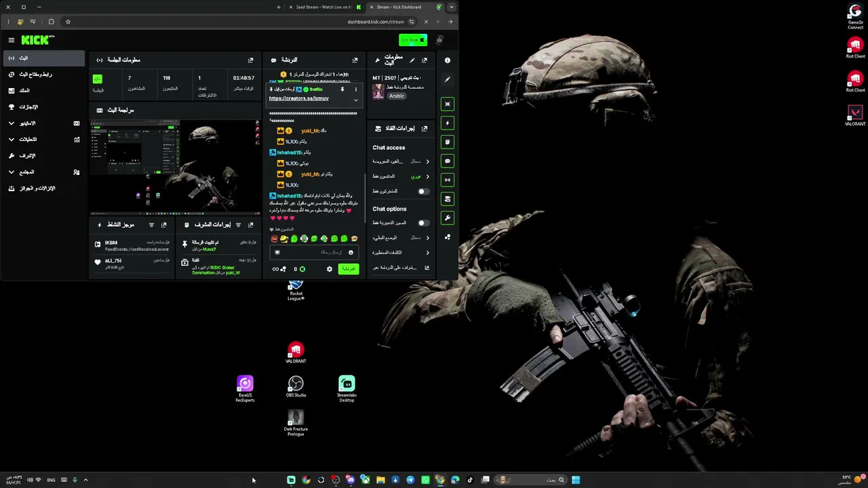Expand the القيود المفروضة chat access row
Image resolution: width=868 pixels, height=488 pixels.
[401, 161]
